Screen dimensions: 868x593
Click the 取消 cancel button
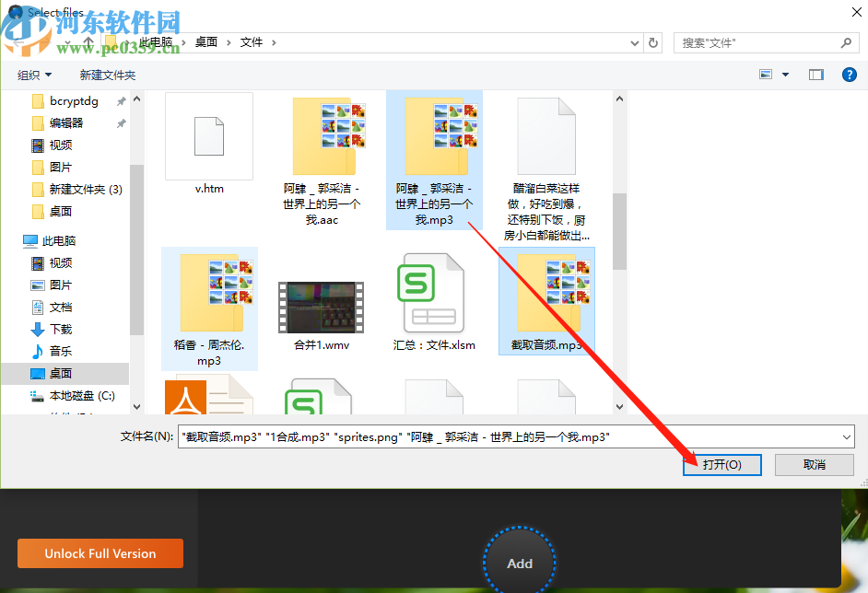(x=814, y=465)
